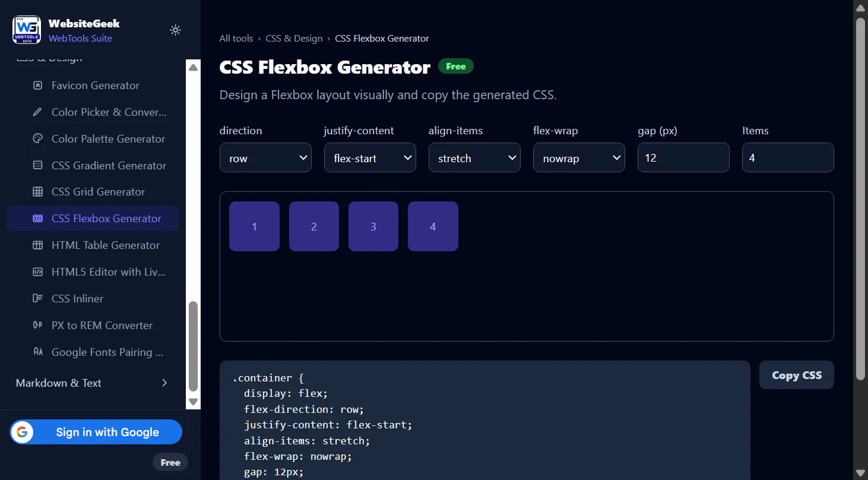Click flex preview item 1
Image resolution: width=868 pixels, height=480 pixels.
pyautogui.click(x=254, y=226)
